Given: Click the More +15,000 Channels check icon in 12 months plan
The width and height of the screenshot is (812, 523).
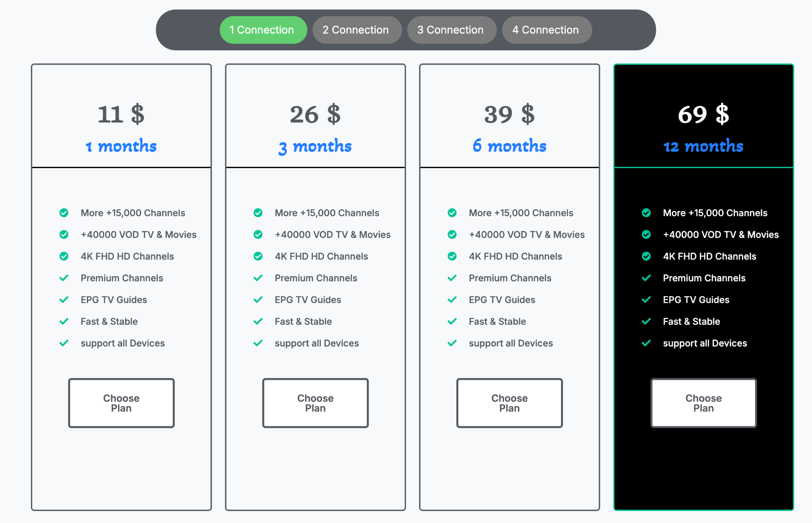Looking at the screenshot, I should coord(646,213).
